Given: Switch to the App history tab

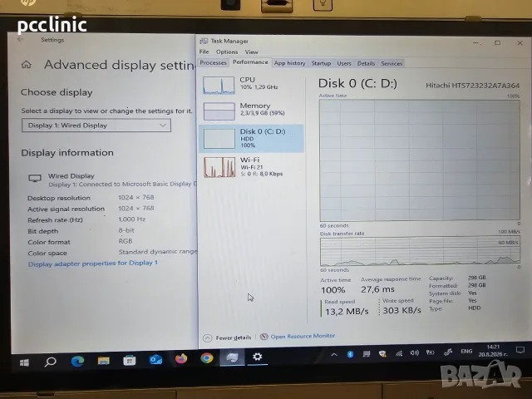Looking at the screenshot, I should click(x=289, y=63).
